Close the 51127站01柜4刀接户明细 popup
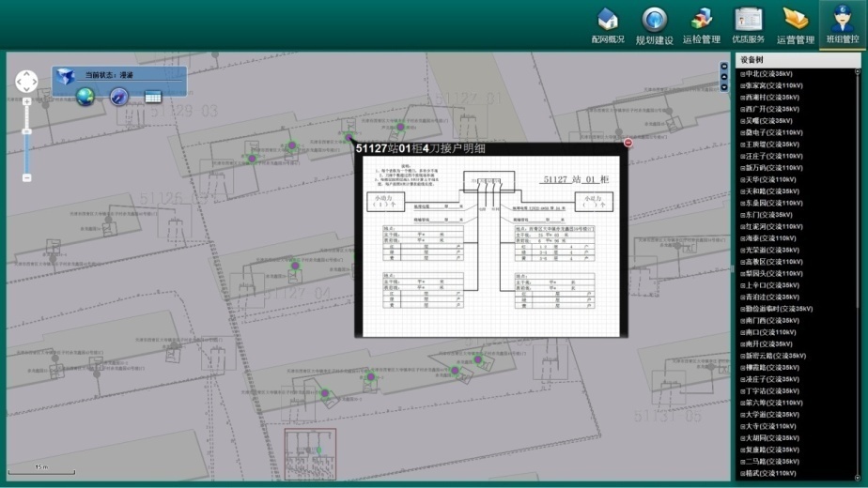Image resolution: width=868 pixels, height=488 pixels. [x=628, y=143]
